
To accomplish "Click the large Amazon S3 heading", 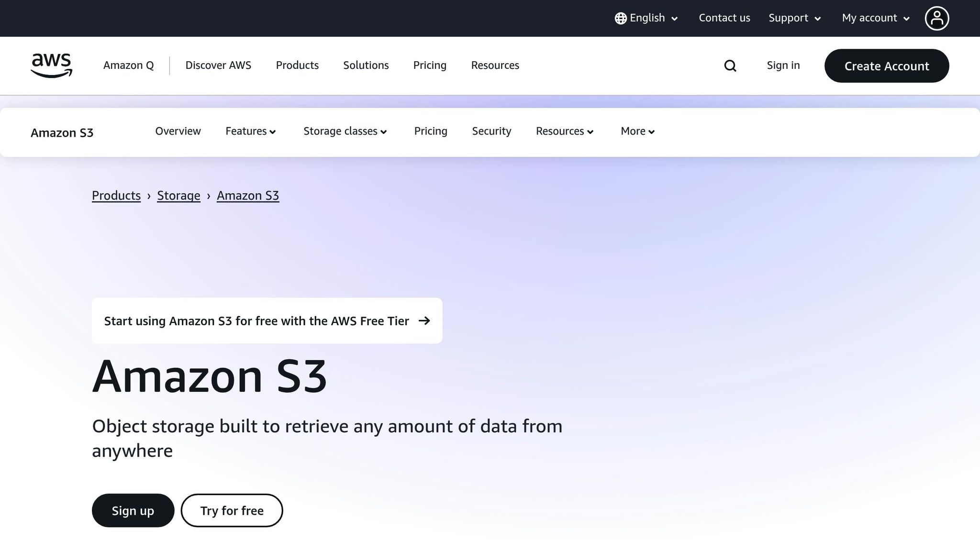I will pos(210,376).
